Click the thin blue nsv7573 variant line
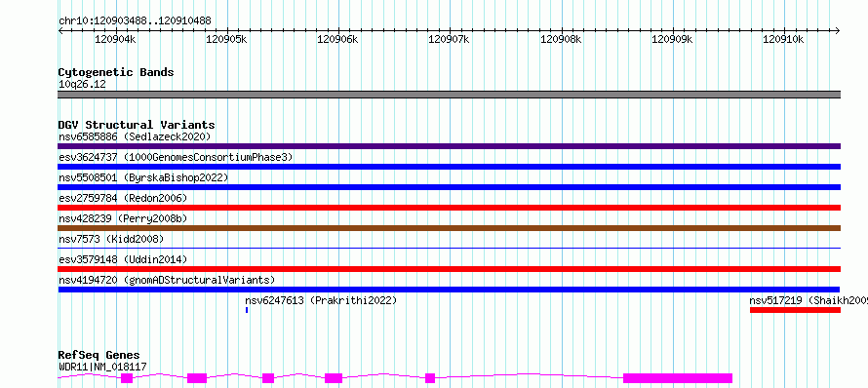 tap(449, 248)
